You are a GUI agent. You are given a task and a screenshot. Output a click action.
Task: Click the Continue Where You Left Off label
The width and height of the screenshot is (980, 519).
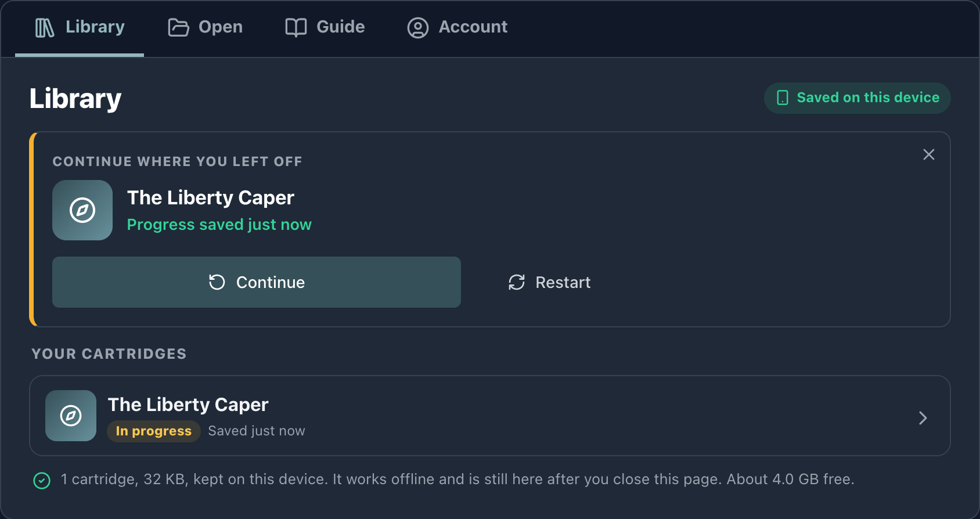coord(177,161)
